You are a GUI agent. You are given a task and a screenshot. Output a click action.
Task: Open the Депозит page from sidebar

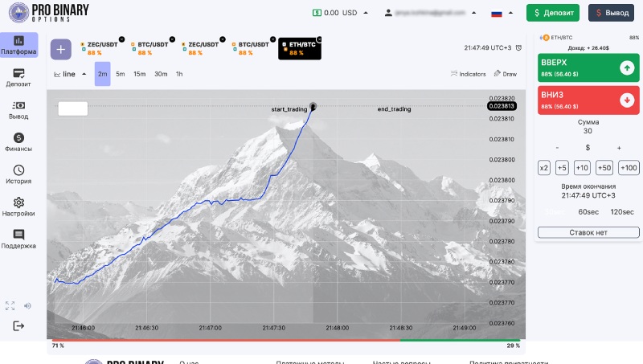point(18,78)
